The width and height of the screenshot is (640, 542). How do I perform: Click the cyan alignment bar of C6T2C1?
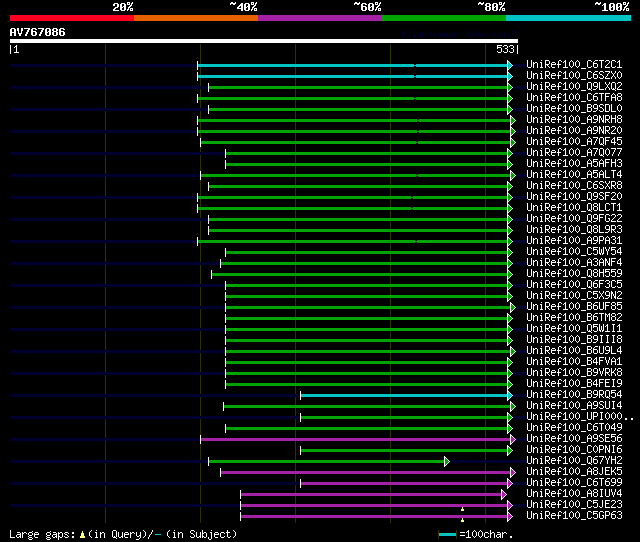(x=353, y=65)
